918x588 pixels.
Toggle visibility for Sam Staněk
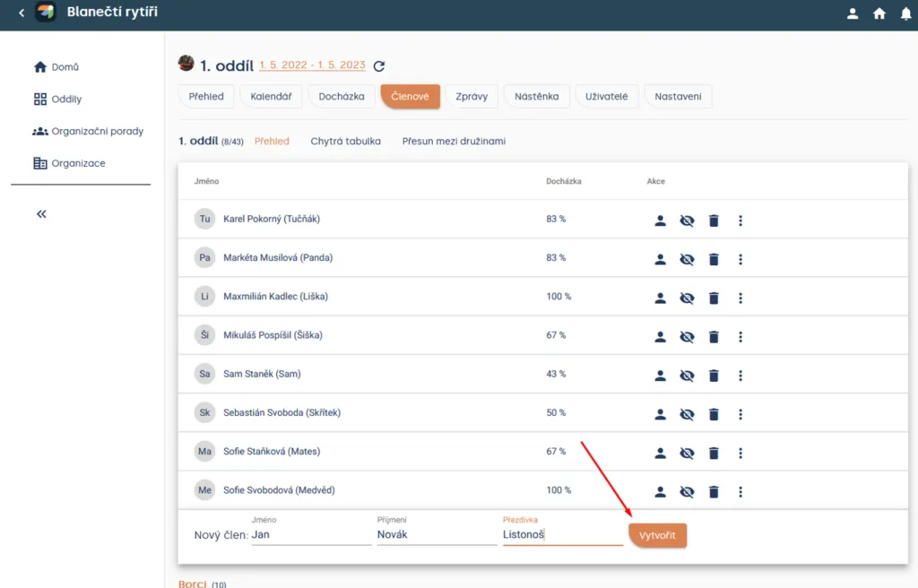click(687, 376)
